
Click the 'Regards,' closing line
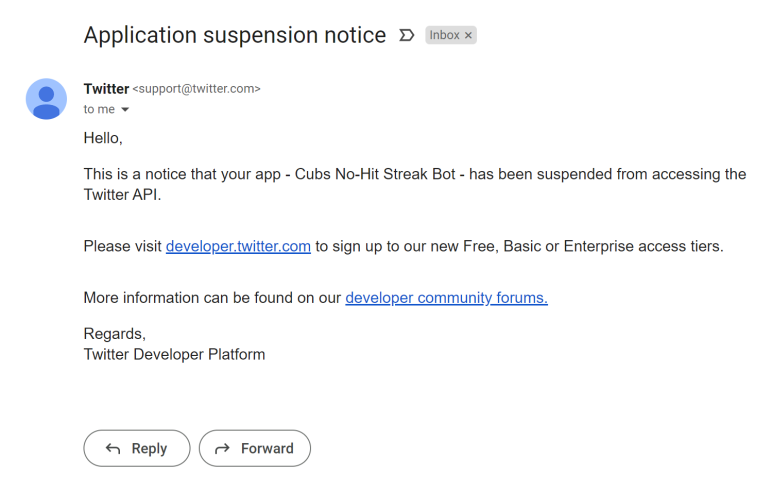tap(115, 334)
